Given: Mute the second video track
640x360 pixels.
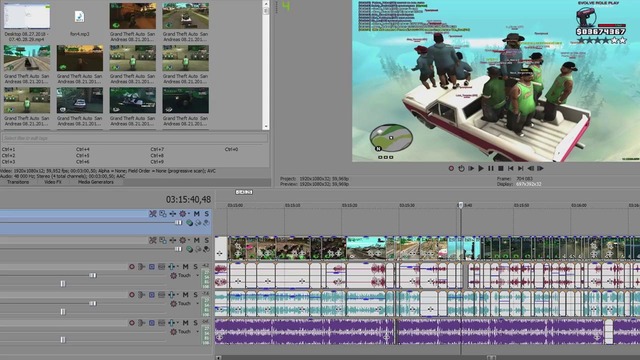Looking at the screenshot, I should (x=197, y=240).
